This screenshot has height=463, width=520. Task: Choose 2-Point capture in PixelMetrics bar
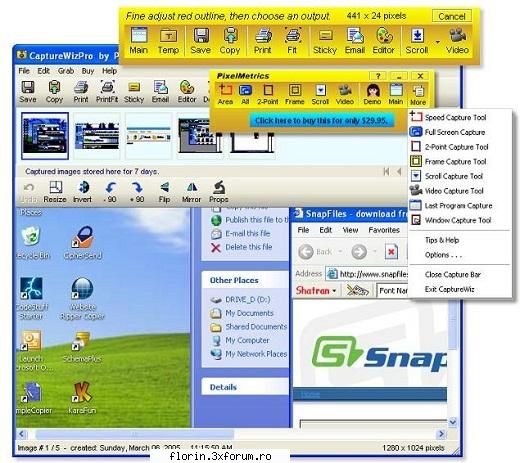[x=268, y=94]
